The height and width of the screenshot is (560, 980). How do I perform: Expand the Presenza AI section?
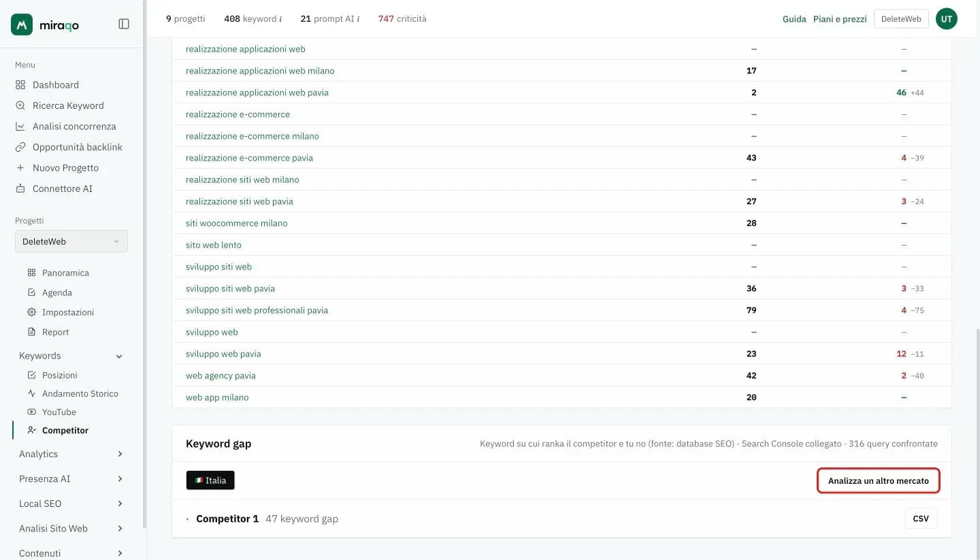(71, 479)
